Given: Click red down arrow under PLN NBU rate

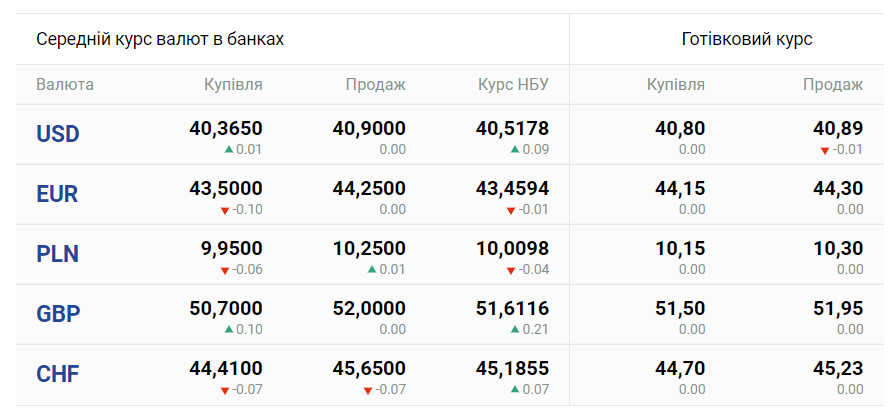Looking at the screenshot, I should click(511, 270).
